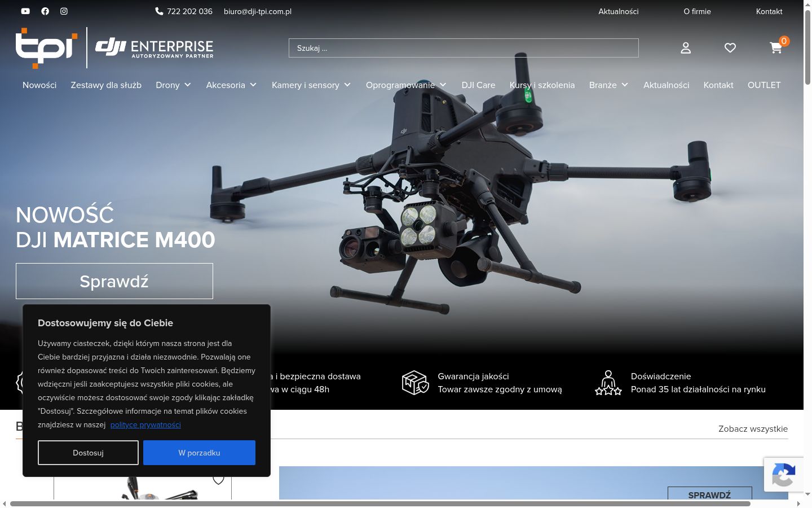Focus the Szukaj search field
Viewport: 812px width, 508px height.
pos(464,48)
